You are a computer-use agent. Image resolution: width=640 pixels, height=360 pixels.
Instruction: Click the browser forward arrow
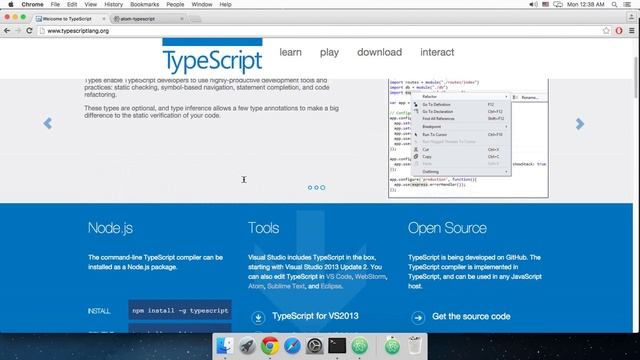18,31
